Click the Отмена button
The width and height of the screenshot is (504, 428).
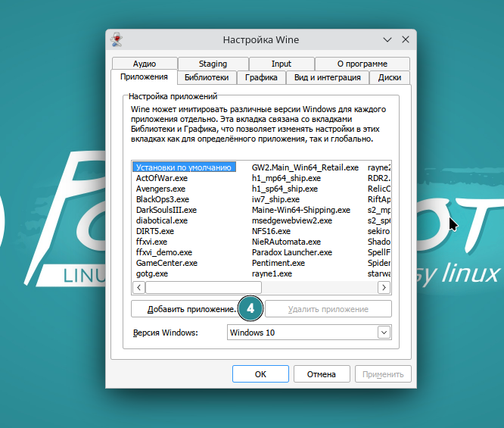coord(321,374)
